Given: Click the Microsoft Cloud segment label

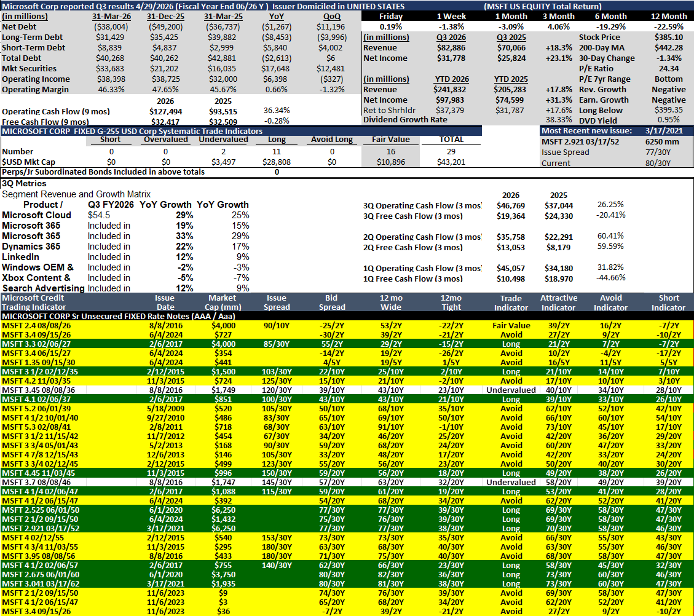Looking at the screenshot, I should tap(37, 215).
